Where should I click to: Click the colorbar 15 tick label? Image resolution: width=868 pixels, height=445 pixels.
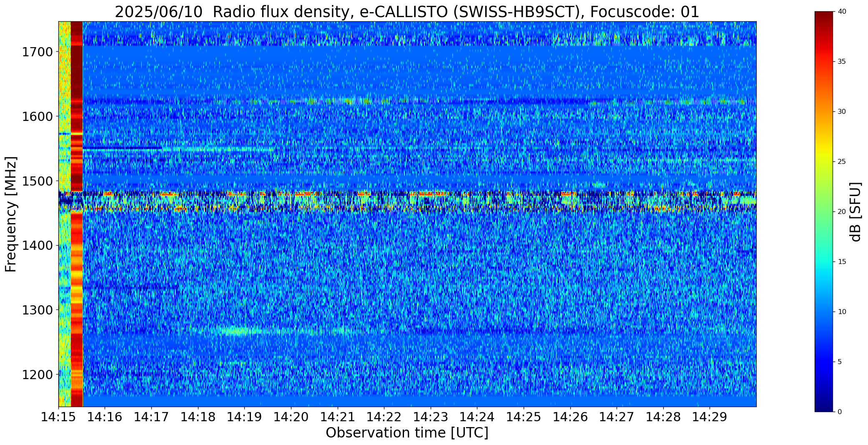(842, 262)
